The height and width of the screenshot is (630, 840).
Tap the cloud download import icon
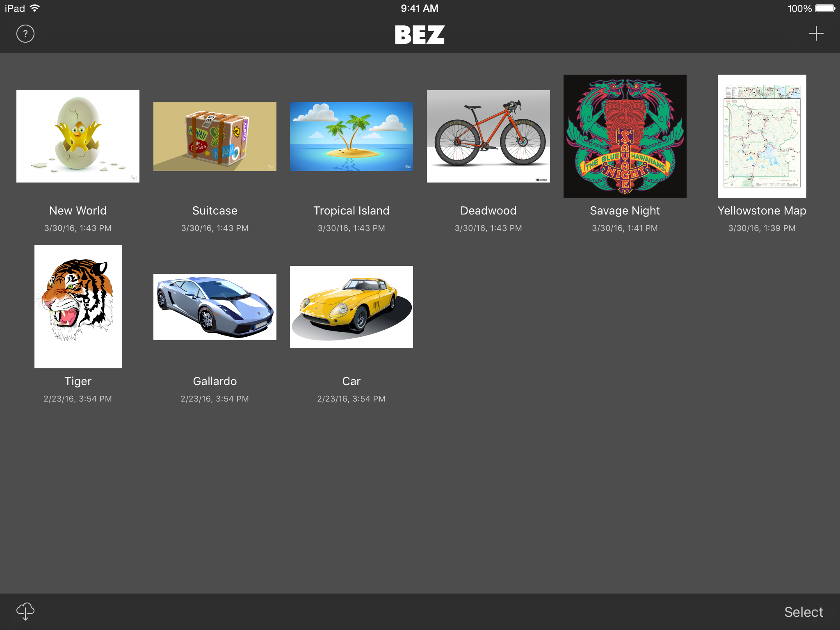click(x=25, y=612)
